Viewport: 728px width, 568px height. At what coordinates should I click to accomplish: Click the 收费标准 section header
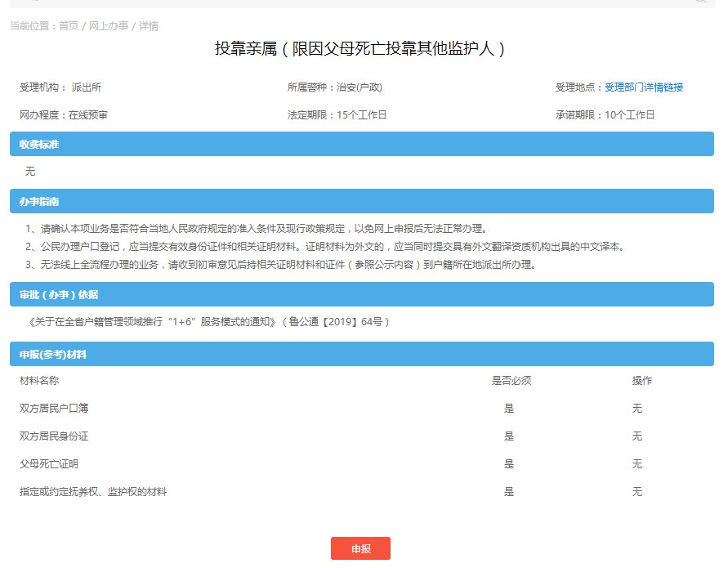click(x=40, y=145)
